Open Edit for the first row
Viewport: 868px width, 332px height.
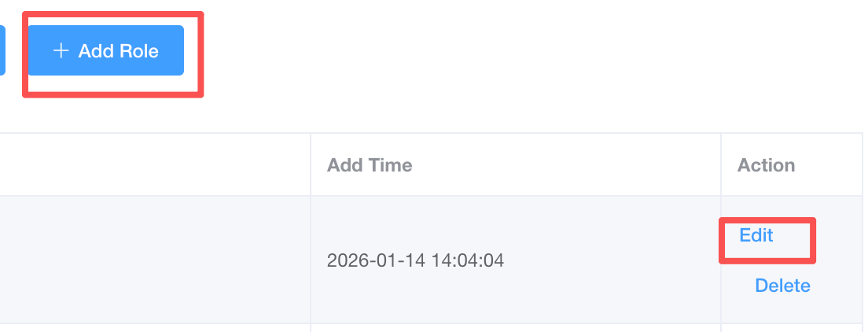[756, 235]
